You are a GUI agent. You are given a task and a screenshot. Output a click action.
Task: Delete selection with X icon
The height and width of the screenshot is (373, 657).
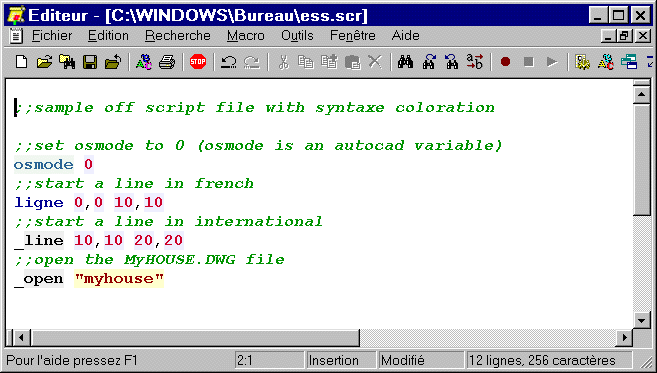point(375,62)
